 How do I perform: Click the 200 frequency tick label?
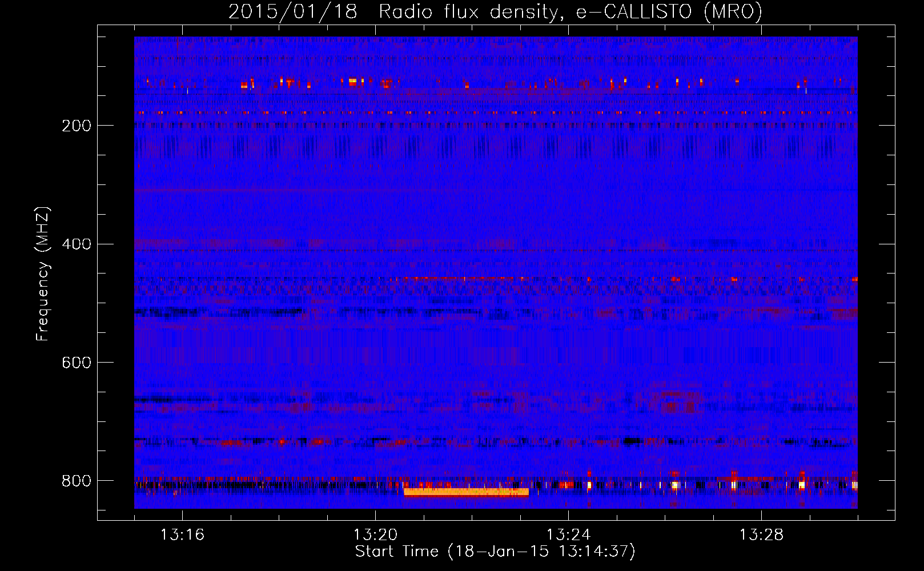coord(77,126)
